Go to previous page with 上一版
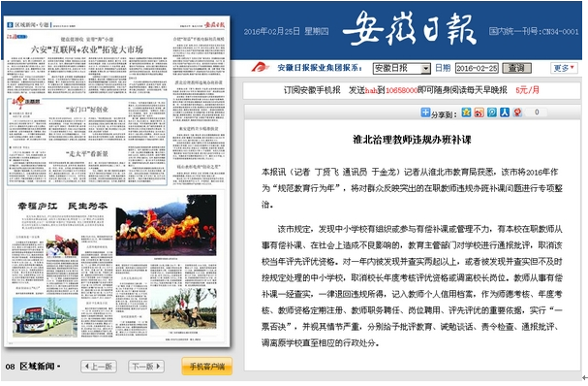 tap(99, 366)
